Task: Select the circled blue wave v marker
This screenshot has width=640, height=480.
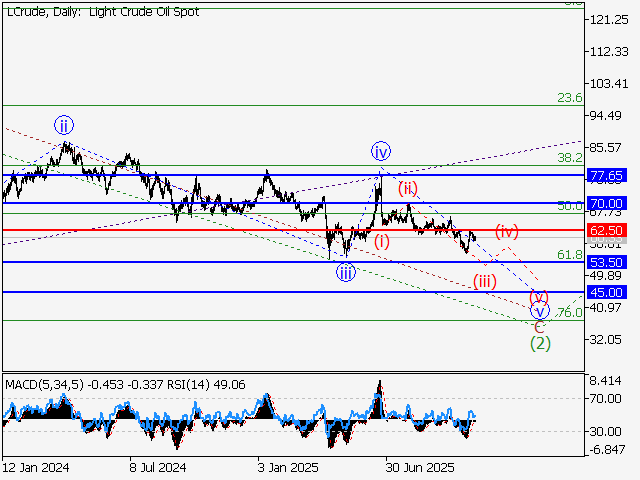Action: [540, 310]
